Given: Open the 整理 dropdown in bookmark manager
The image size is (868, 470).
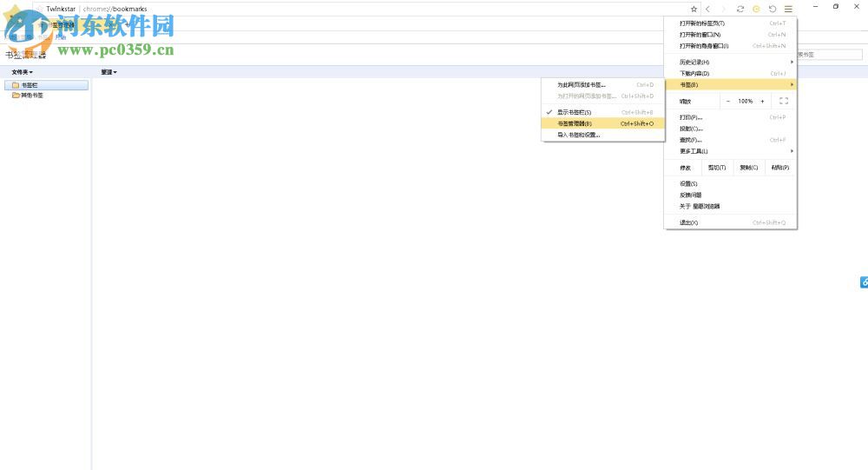Looking at the screenshot, I should [109, 72].
